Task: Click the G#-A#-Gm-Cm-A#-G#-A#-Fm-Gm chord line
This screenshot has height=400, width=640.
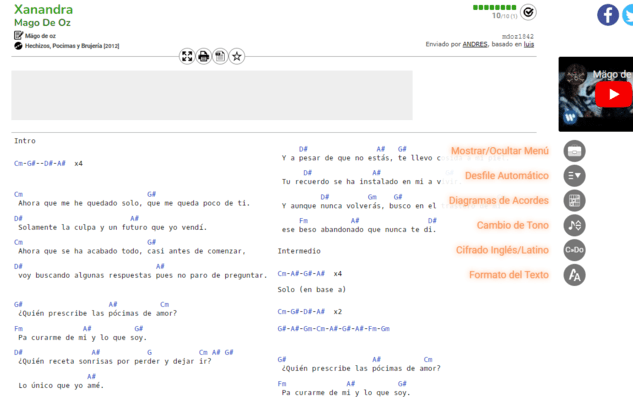Action: click(333, 329)
